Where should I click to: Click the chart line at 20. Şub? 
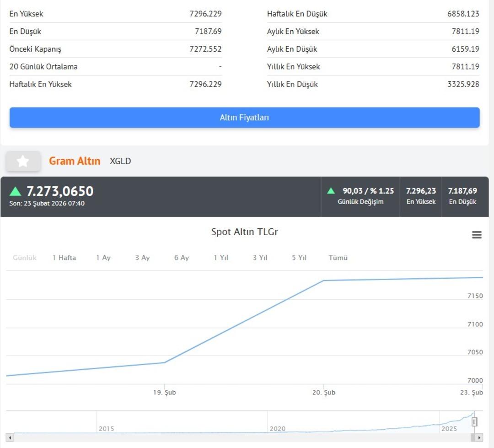(324, 281)
